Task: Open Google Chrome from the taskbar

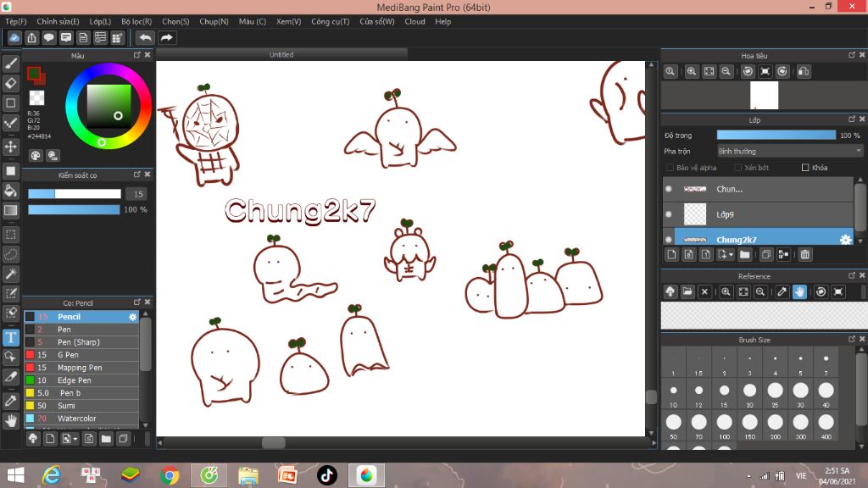Action: click(170, 475)
